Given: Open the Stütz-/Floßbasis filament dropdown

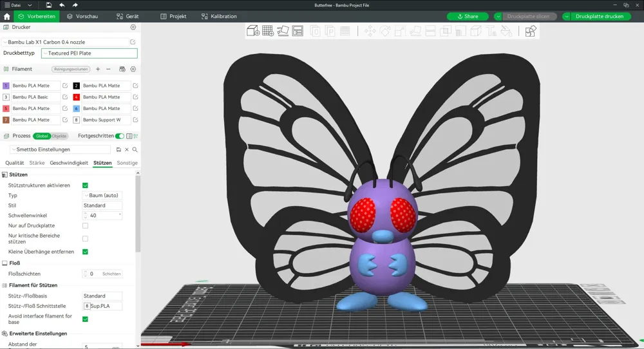Looking at the screenshot, I should click(x=102, y=296).
